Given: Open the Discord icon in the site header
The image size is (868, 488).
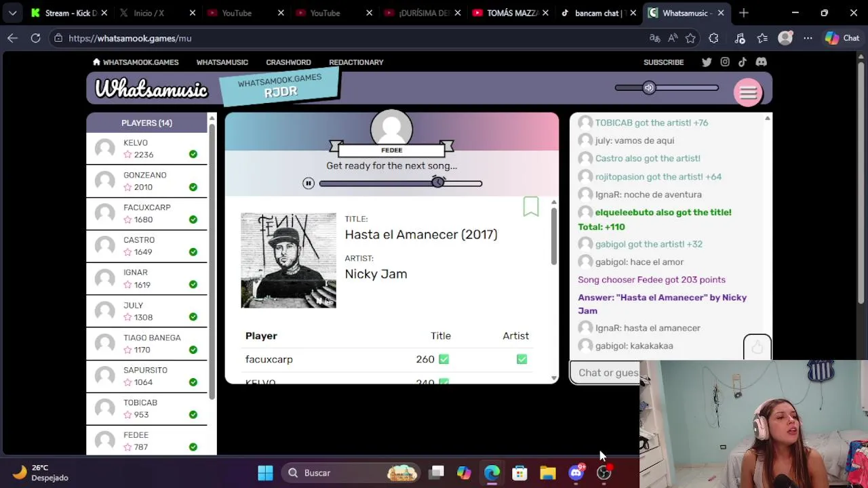Looking at the screenshot, I should [761, 62].
